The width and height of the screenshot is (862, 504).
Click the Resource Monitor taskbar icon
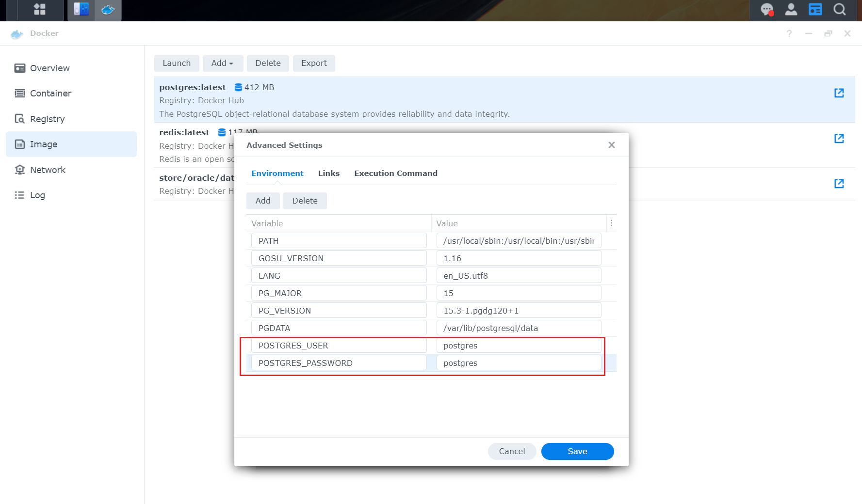point(81,10)
